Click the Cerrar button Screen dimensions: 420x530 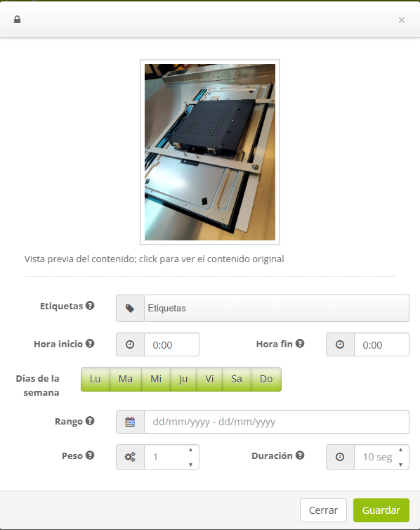click(323, 510)
